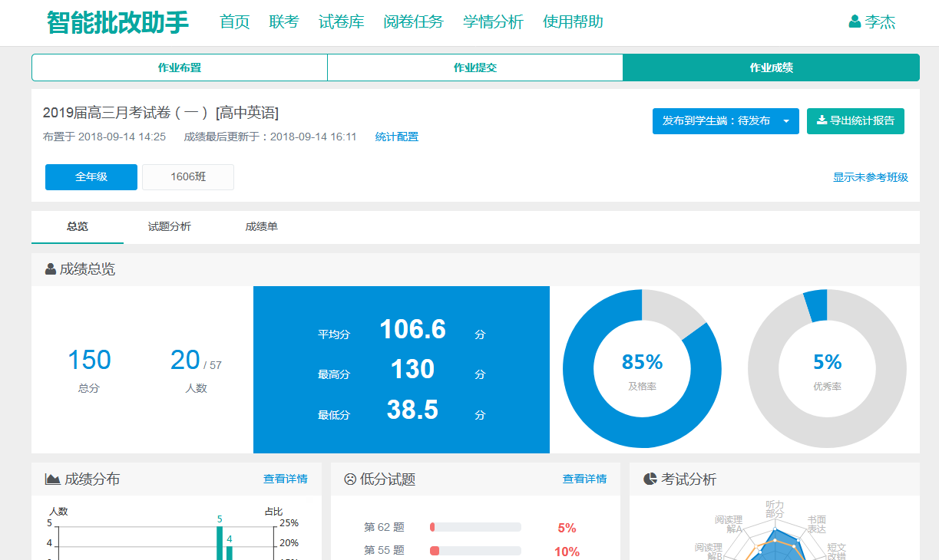Click the bar labeled 4 in 成绩分布 chart

tap(229, 552)
